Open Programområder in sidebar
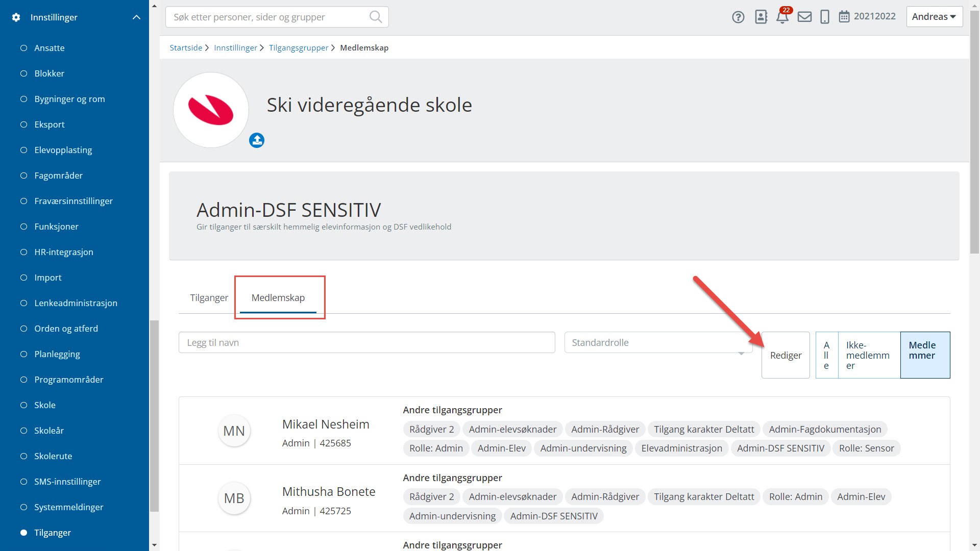 69,380
